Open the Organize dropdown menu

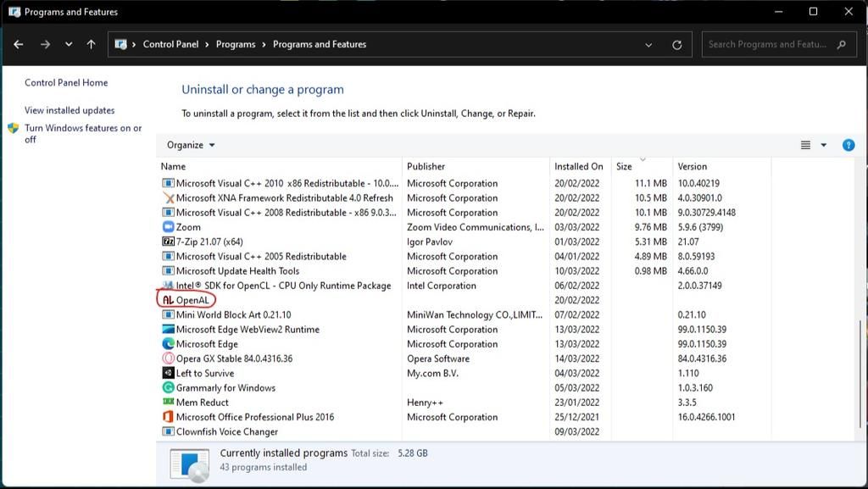pyautogui.click(x=191, y=145)
